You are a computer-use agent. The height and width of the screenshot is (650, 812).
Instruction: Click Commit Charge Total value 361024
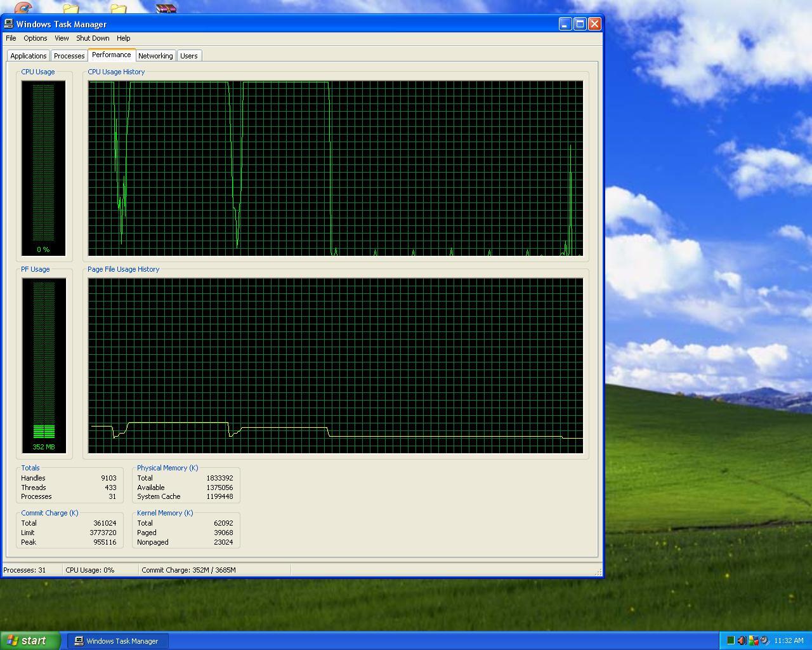tap(105, 523)
